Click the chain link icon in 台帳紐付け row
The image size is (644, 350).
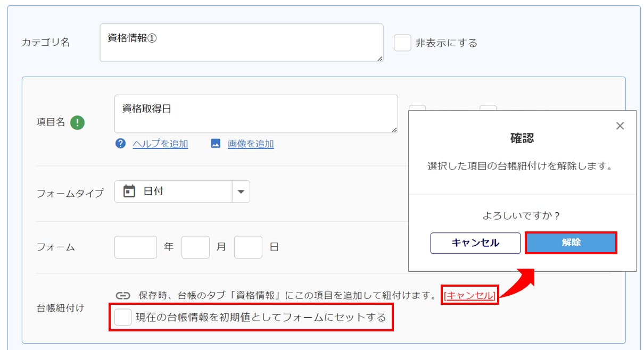(123, 296)
